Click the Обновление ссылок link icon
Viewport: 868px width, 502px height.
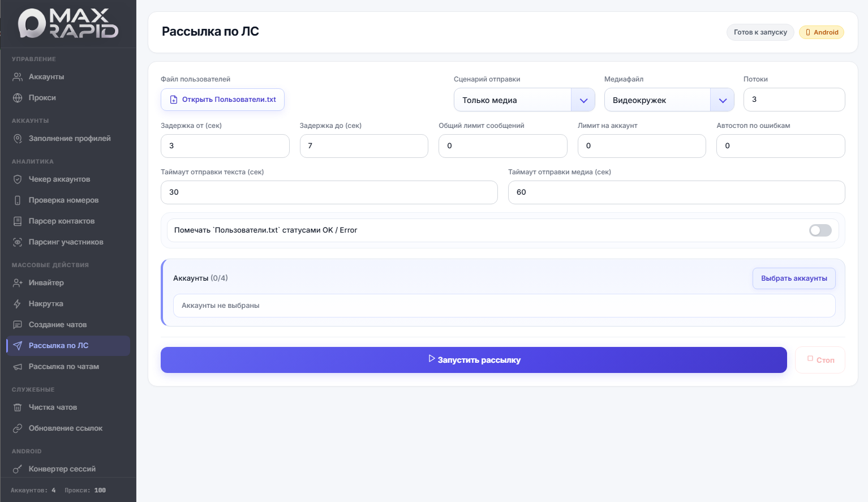18,428
